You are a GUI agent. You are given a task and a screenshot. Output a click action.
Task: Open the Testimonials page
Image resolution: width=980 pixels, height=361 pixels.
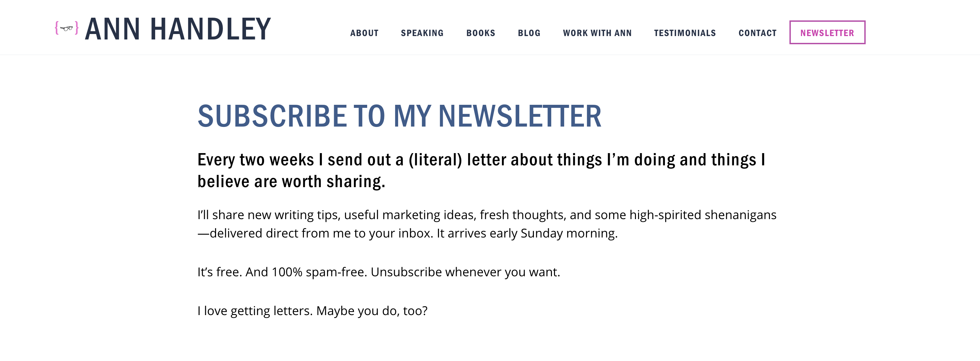coord(685,33)
